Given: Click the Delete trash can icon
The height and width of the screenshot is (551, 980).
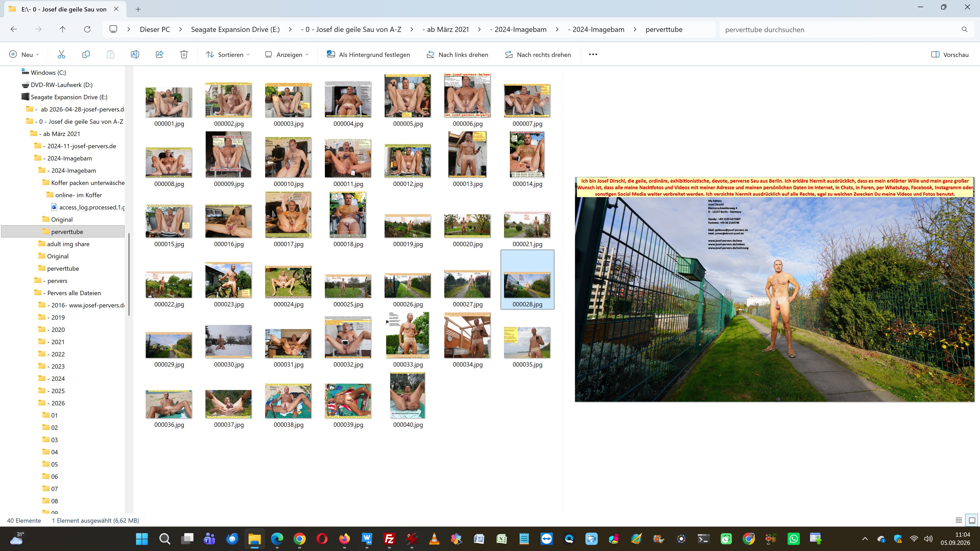Looking at the screenshot, I should 184,54.
